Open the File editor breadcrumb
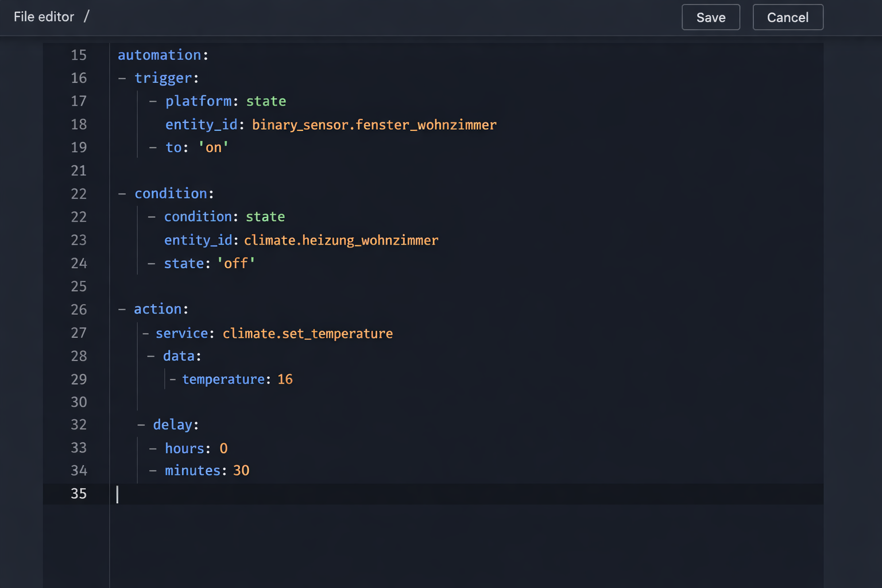Image resolution: width=882 pixels, height=588 pixels. 44,17
